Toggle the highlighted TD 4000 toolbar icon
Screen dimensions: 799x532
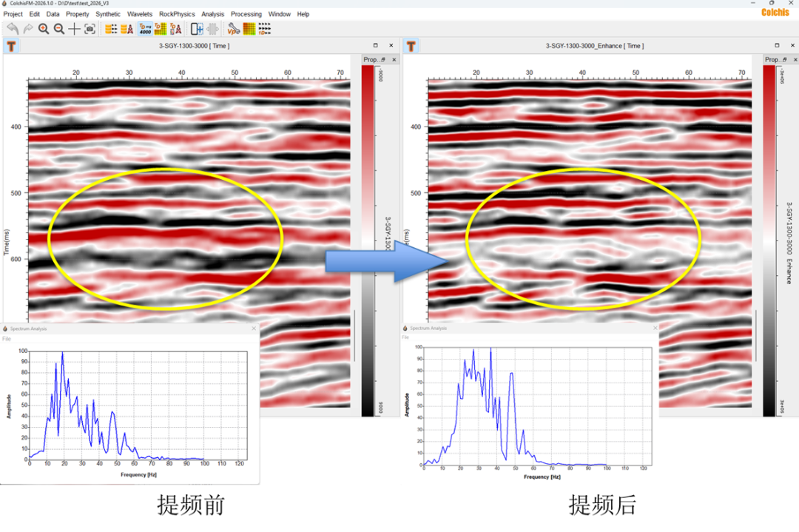pyautogui.click(x=144, y=29)
